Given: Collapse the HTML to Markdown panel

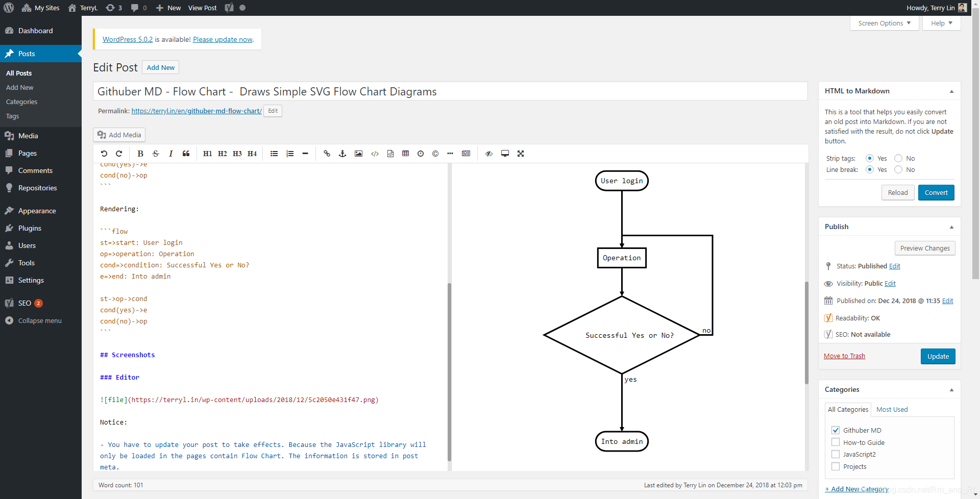Looking at the screenshot, I should click(x=951, y=91).
